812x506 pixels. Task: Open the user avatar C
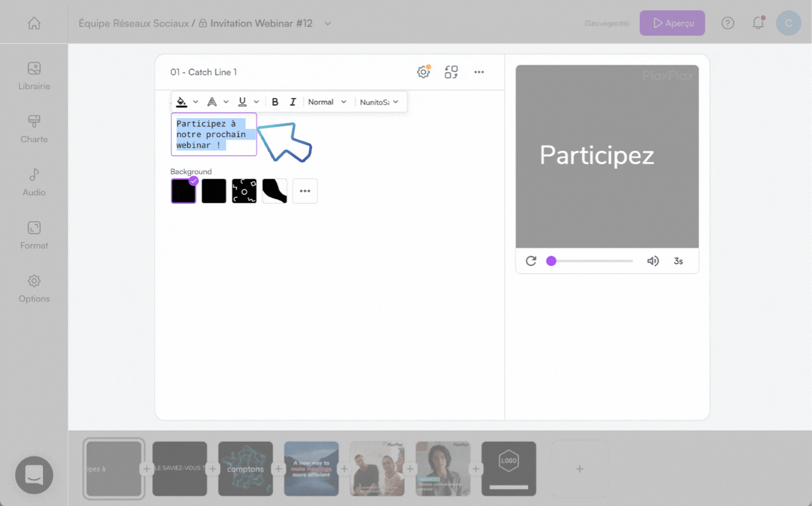click(789, 23)
